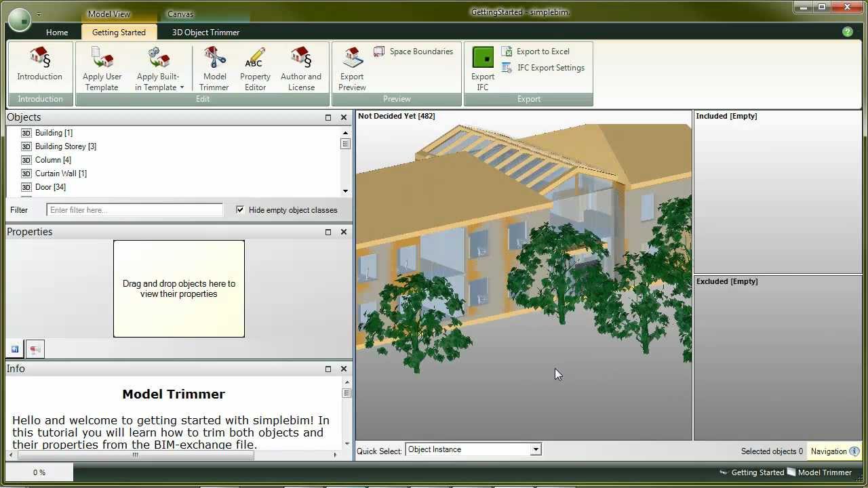Select Column [4] object class
This screenshot has width=868, height=488.
coord(53,160)
